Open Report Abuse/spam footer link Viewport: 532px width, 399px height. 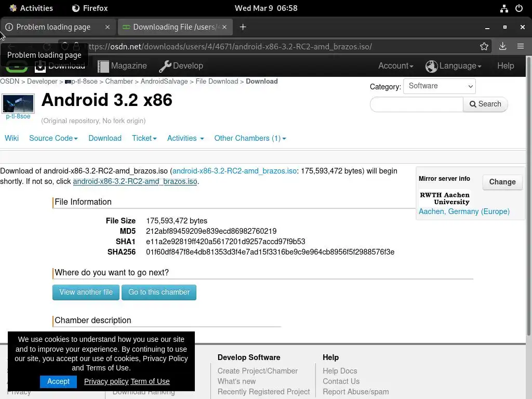pyautogui.click(x=355, y=392)
